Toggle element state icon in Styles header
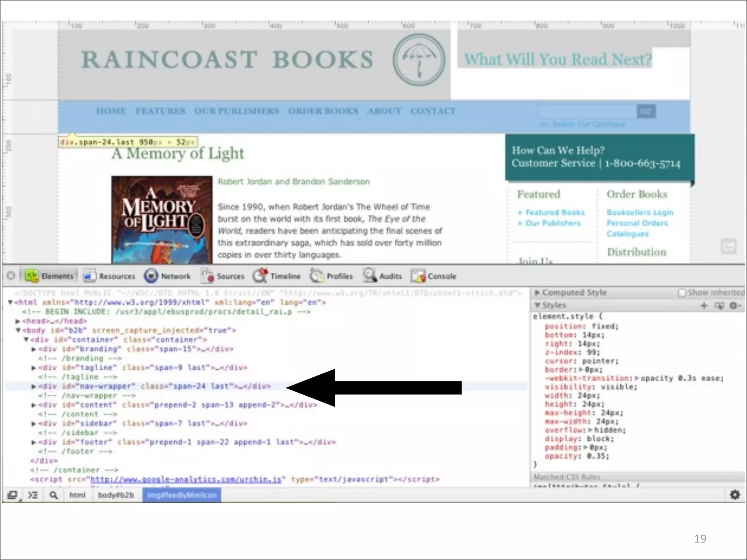Viewport: 747px width, 560px height. pos(719,306)
